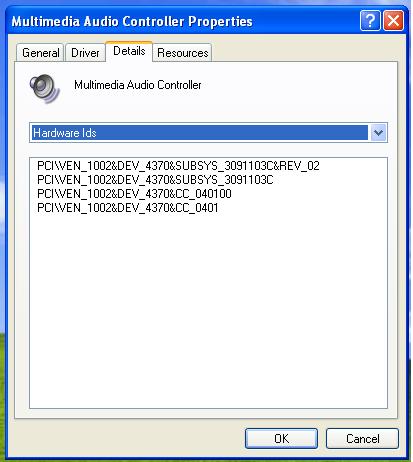Switch to the General tab
The width and height of the screenshot is (413, 462).
(40, 53)
